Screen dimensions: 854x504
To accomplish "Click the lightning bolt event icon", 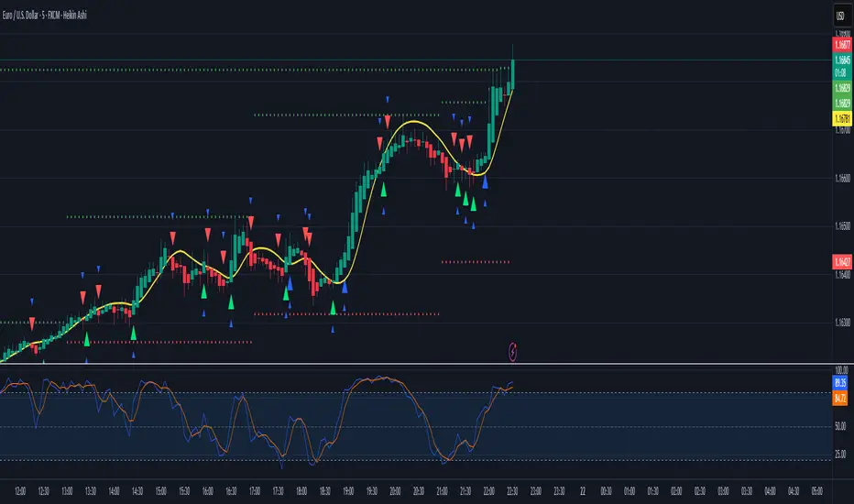I will pos(512,352).
